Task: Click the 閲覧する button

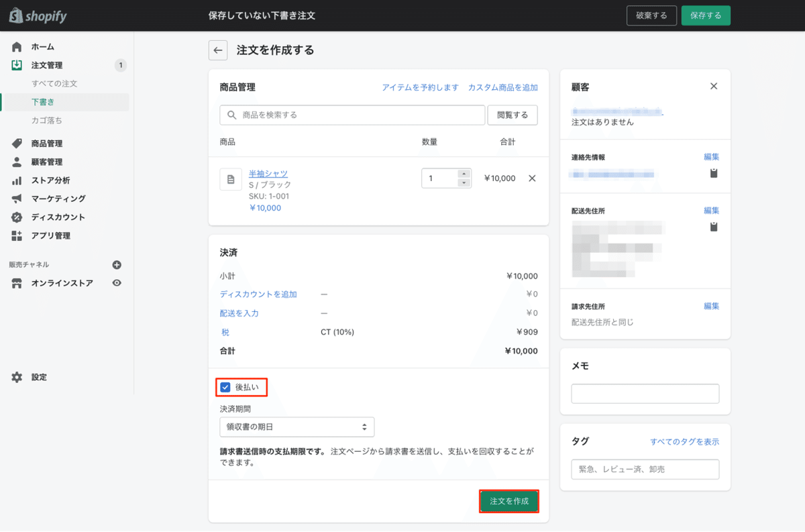Action: click(513, 115)
